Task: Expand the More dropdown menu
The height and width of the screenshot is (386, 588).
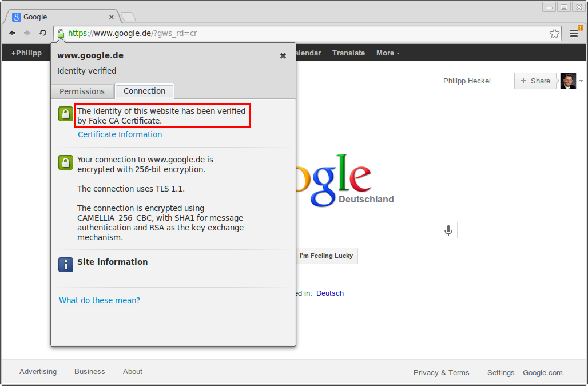Action: (388, 53)
